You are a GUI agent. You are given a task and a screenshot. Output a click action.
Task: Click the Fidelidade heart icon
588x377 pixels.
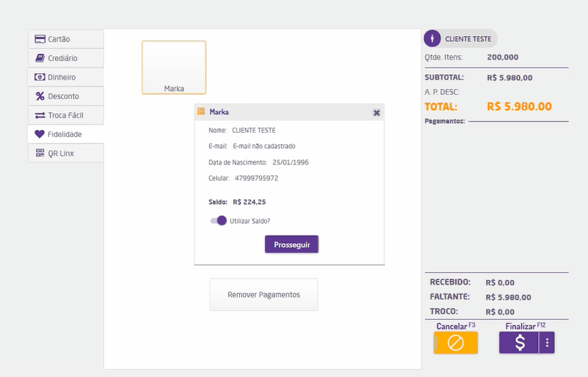[39, 134]
